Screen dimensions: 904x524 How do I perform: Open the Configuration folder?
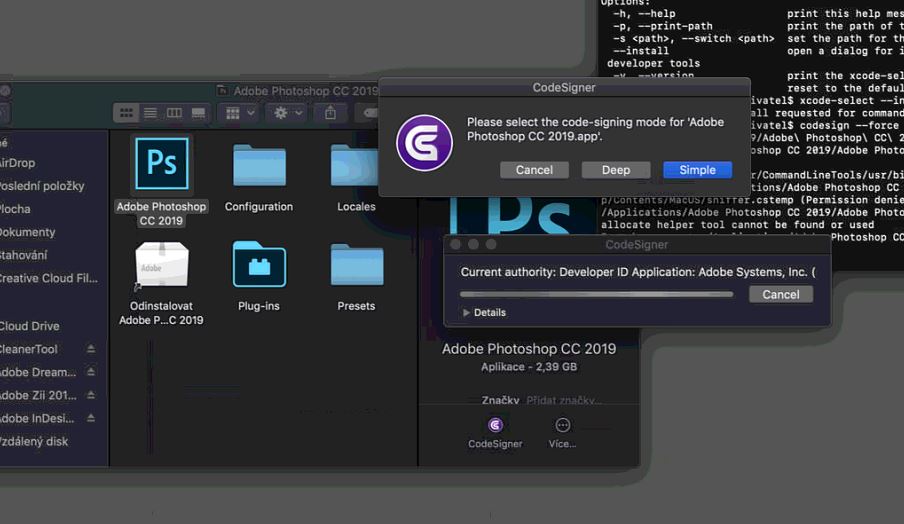pyautogui.click(x=259, y=165)
